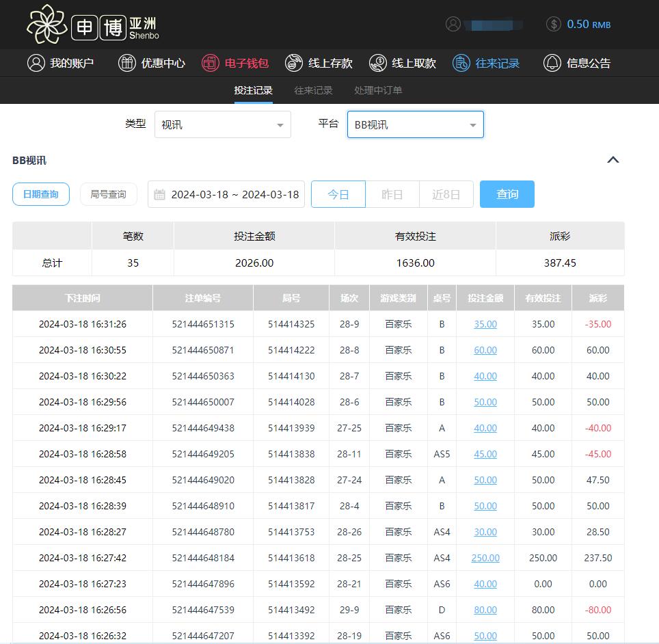Click order number 521444651315

coord(203,324)
